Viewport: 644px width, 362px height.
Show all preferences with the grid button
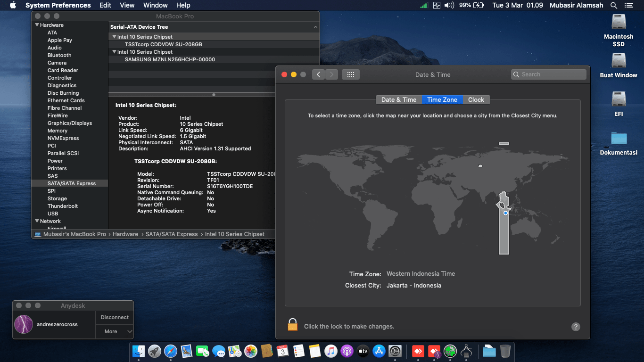351,74
